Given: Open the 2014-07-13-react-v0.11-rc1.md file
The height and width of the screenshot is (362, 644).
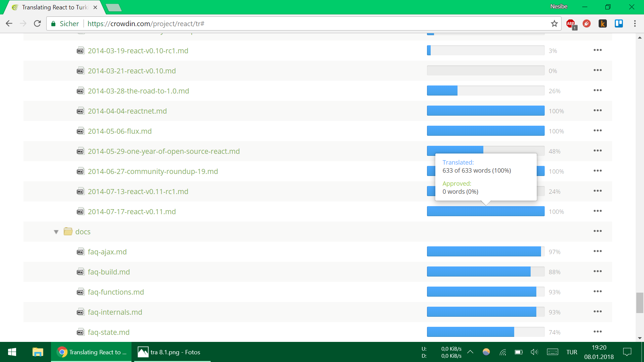Looking at the screenshot, I should pos(138,191).
